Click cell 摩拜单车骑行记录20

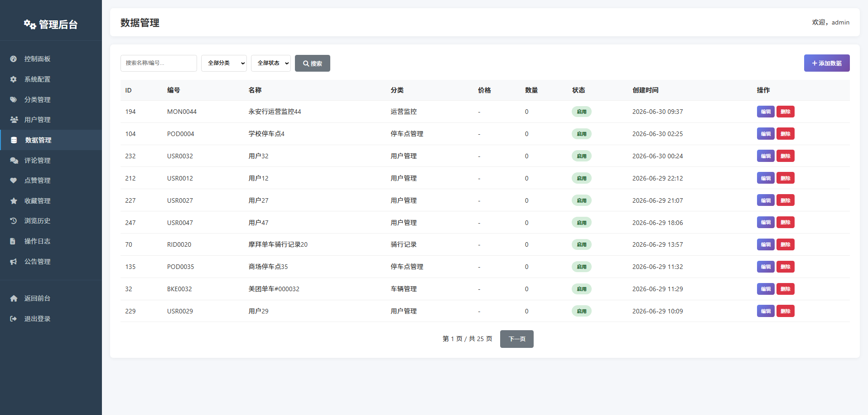point(278,244)
